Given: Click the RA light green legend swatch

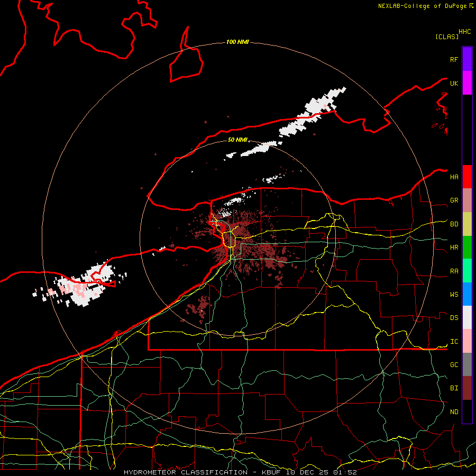Looking at the screenshot, I should (467, 271).
